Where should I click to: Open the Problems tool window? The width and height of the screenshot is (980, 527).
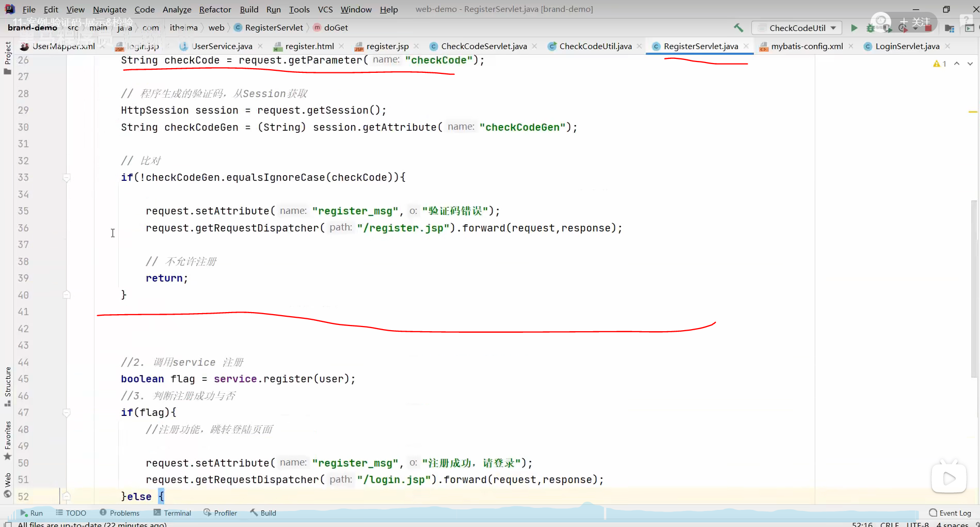[x=119, y=513]
